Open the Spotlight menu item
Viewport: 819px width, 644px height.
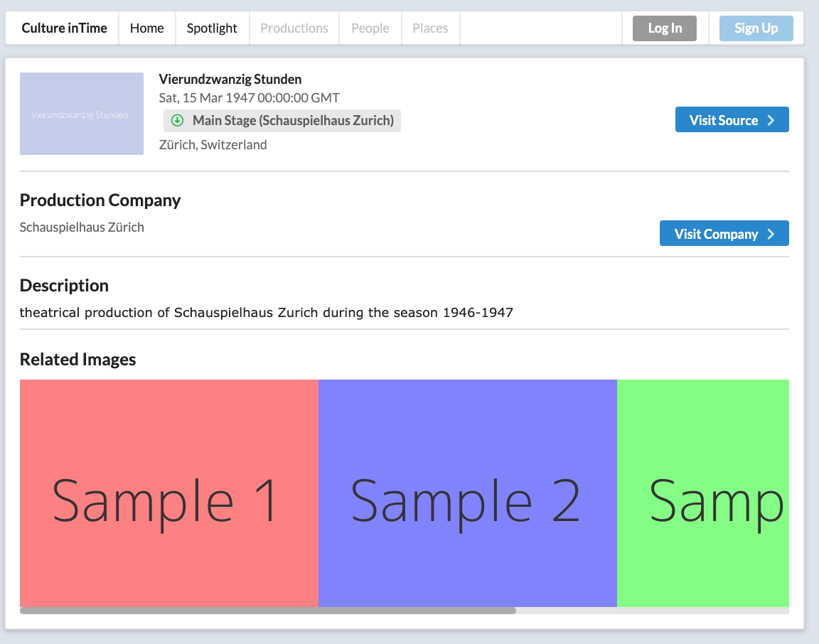pos(212,28)
